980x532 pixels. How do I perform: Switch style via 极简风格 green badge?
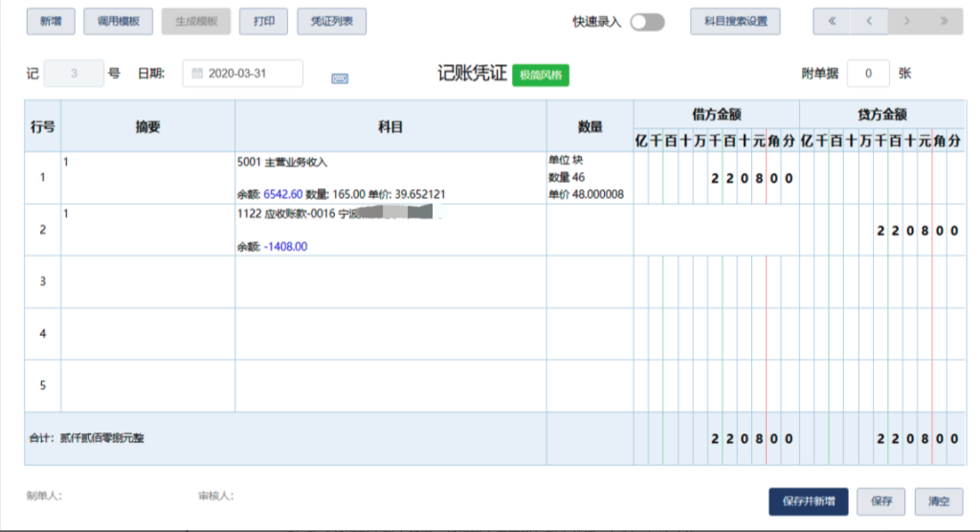tap(541, 75)
